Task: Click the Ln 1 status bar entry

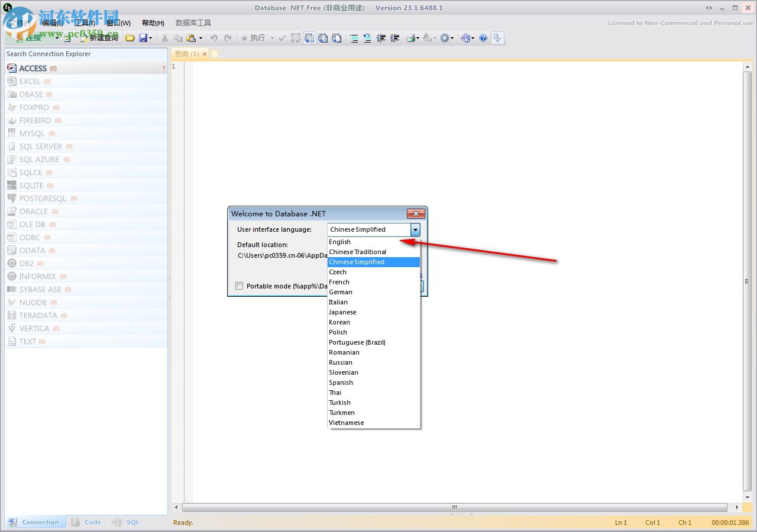Action: (621, 523)
